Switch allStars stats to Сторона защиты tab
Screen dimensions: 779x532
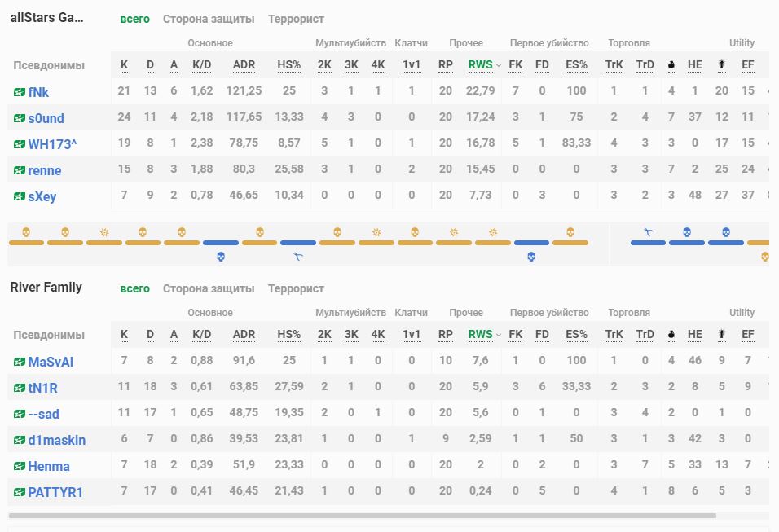coord(209,19)
